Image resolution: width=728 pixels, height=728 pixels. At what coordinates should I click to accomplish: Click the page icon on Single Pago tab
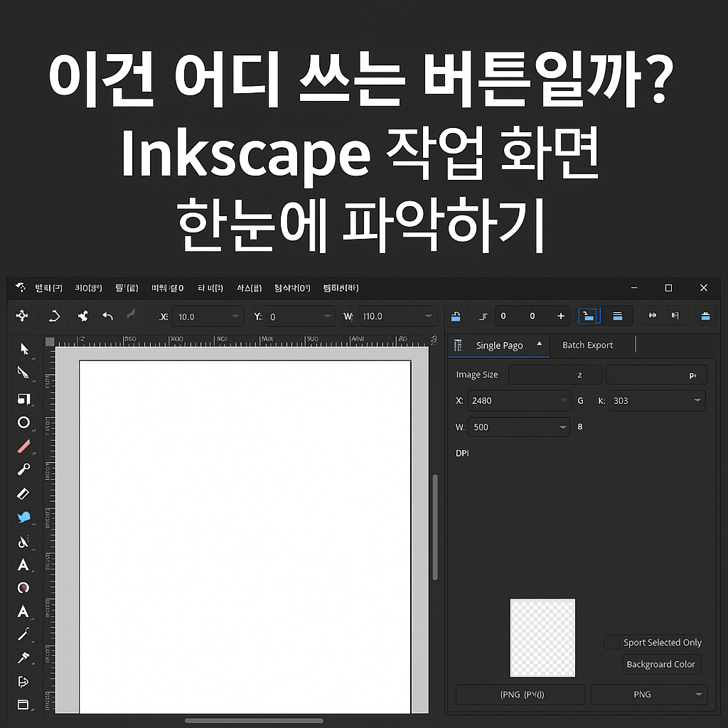pyautogui.click(x=459, y=345)
